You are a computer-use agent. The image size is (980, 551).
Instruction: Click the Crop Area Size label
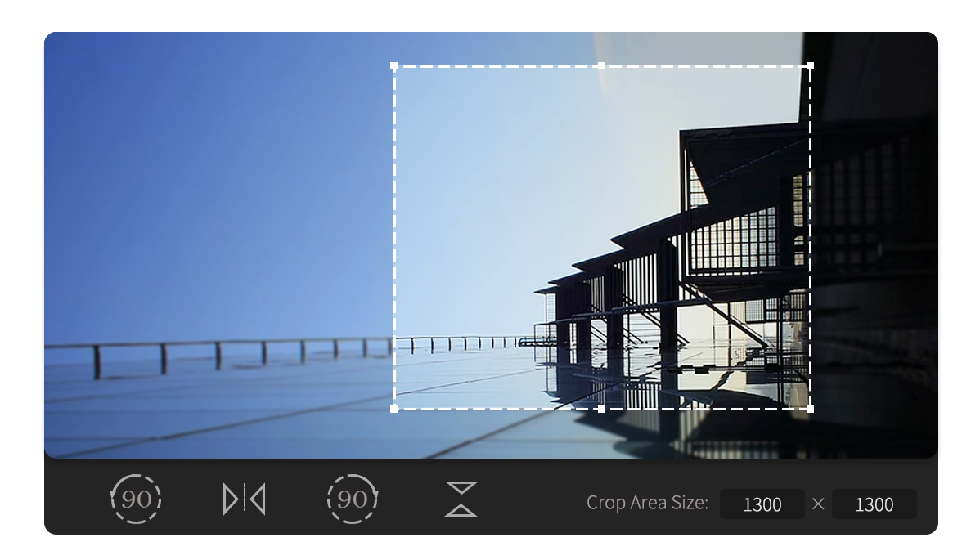coord(647,503)
